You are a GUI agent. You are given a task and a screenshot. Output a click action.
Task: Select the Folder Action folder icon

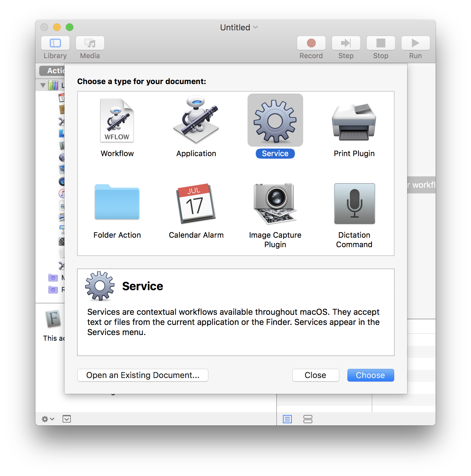[117, 202]
